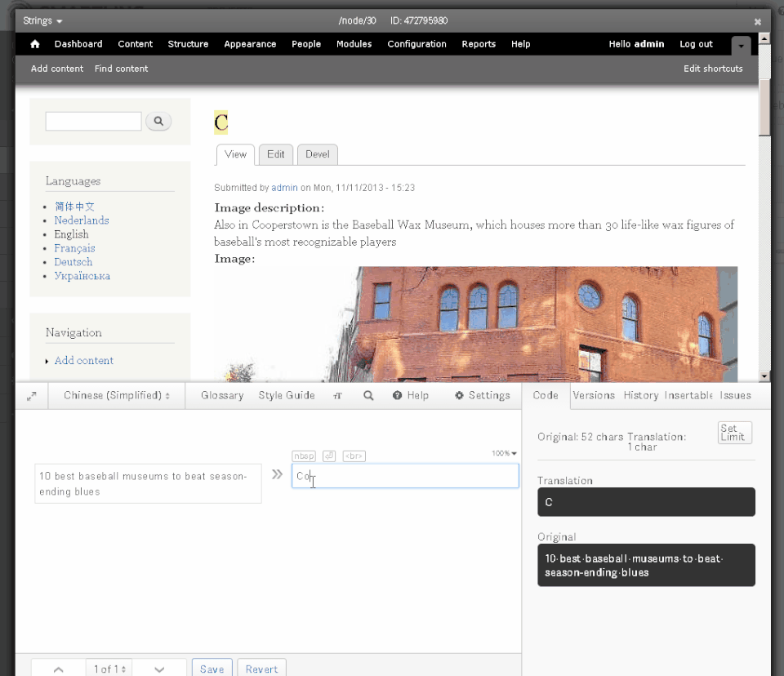This screenshot has height=676, width=784.
Task: Select the Versions tab
Action: 594,395
